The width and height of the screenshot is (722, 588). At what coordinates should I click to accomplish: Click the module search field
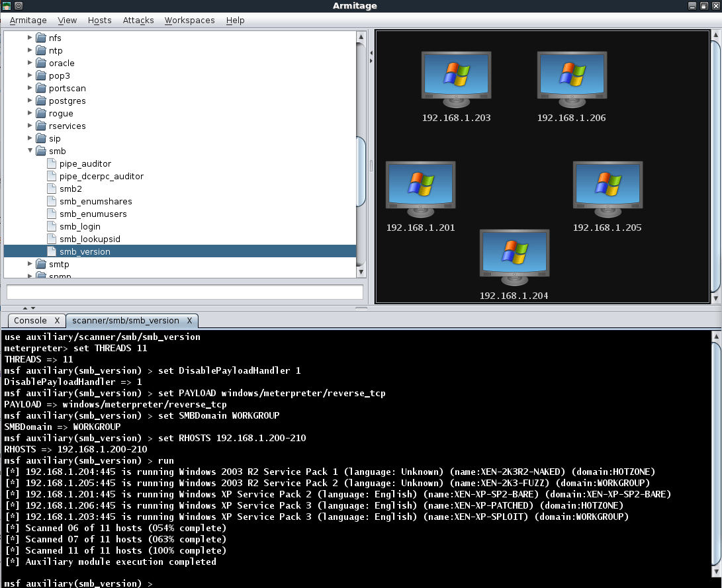185,292
